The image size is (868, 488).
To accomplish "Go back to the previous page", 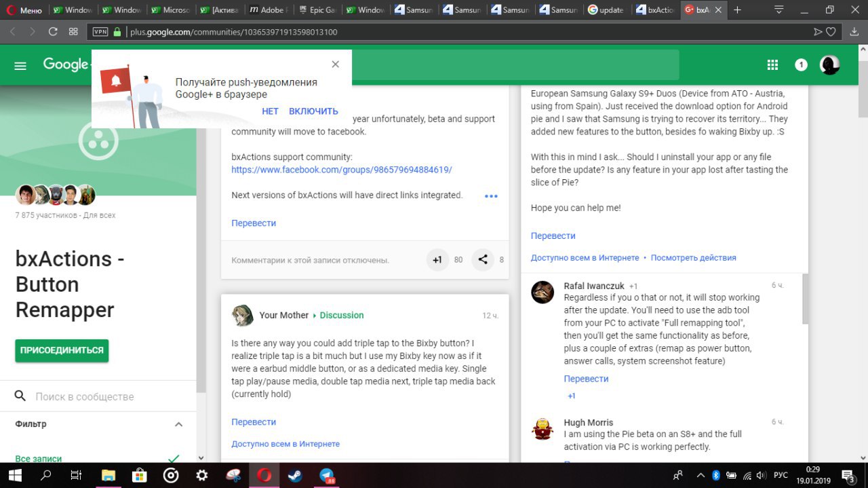I will pos(13,32).
